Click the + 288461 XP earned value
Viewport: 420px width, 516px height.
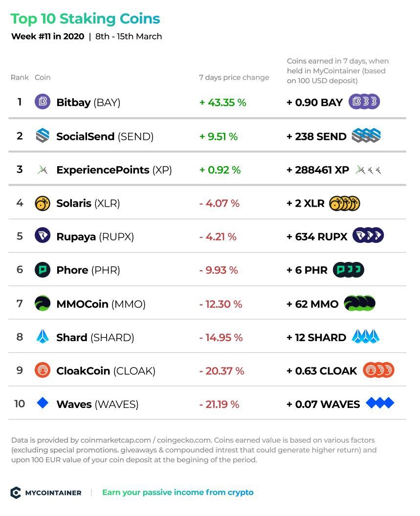click(317, 170)
